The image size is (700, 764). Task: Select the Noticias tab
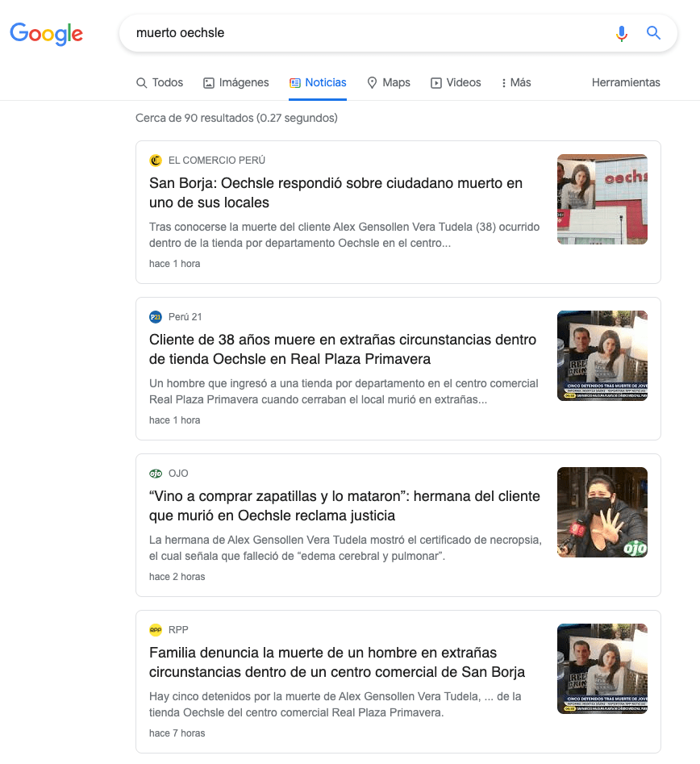(x=318, y=82)
